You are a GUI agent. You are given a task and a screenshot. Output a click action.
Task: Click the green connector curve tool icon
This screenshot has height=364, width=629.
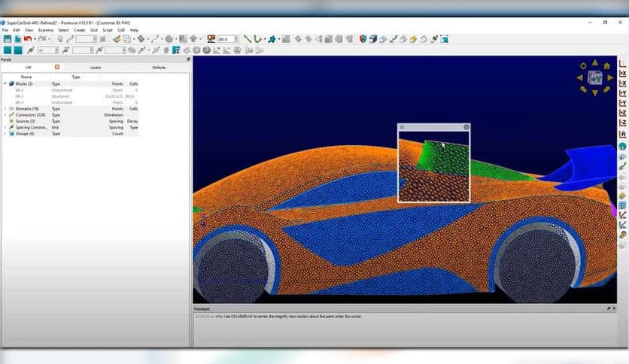coord(258,39)
